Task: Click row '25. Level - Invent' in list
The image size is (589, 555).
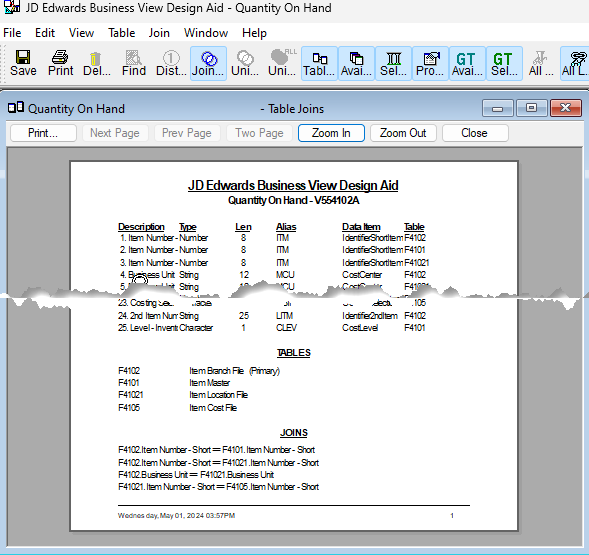Action: tap(272, 328)
